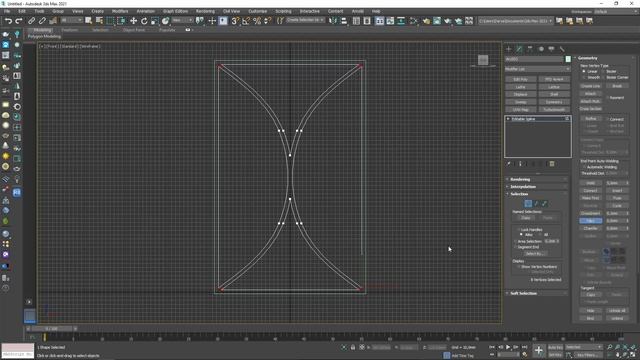Open the Create command panel tab
This screenshot has height=360, width=640.
[x=509, y=49]
